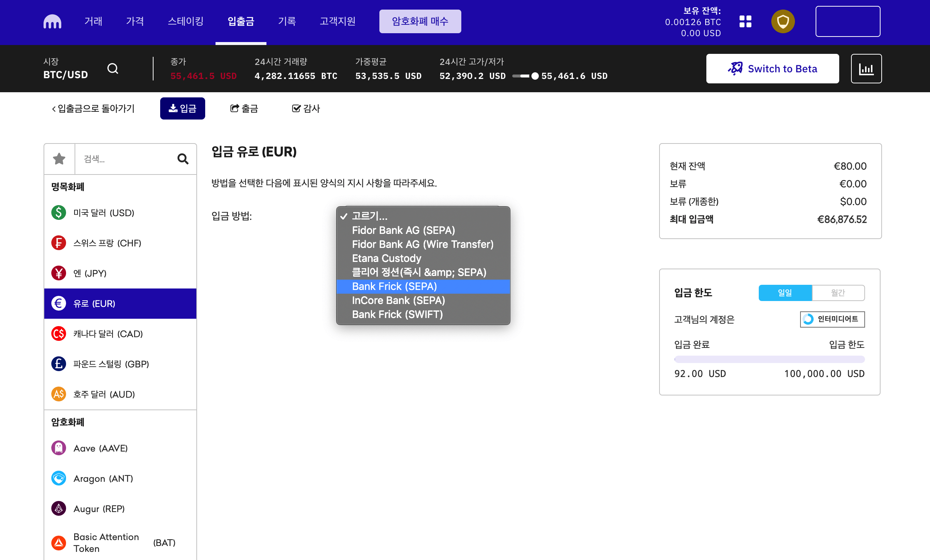Click Switch to Beta button
The height and width of the screenshot is (560, 930).
(x=772, y=69)
